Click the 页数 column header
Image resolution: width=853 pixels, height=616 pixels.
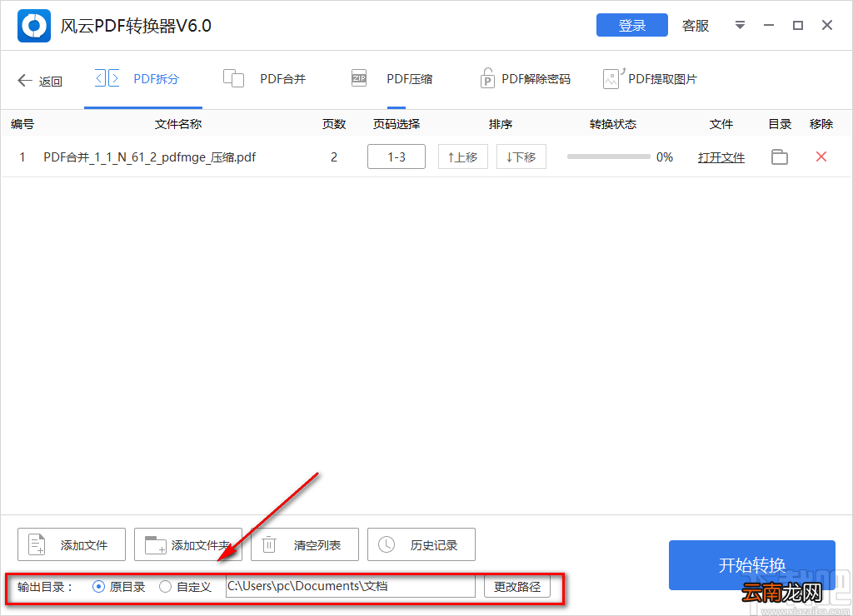334,124
